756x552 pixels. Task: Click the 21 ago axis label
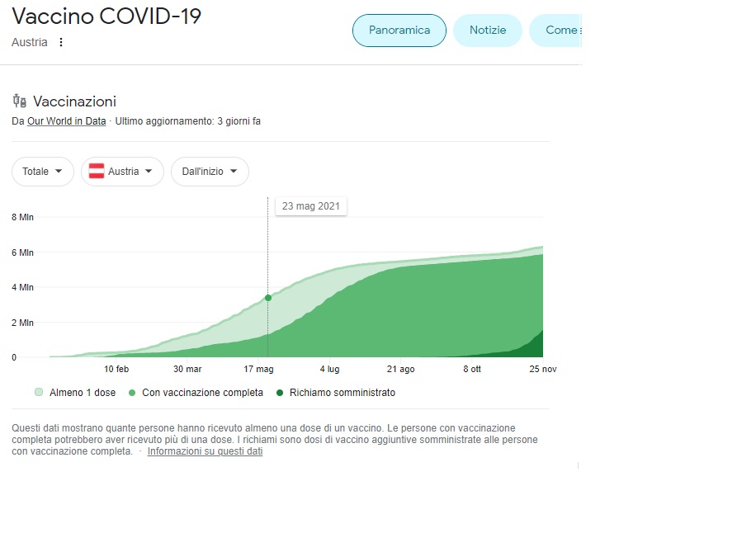[x=400, y=369]
